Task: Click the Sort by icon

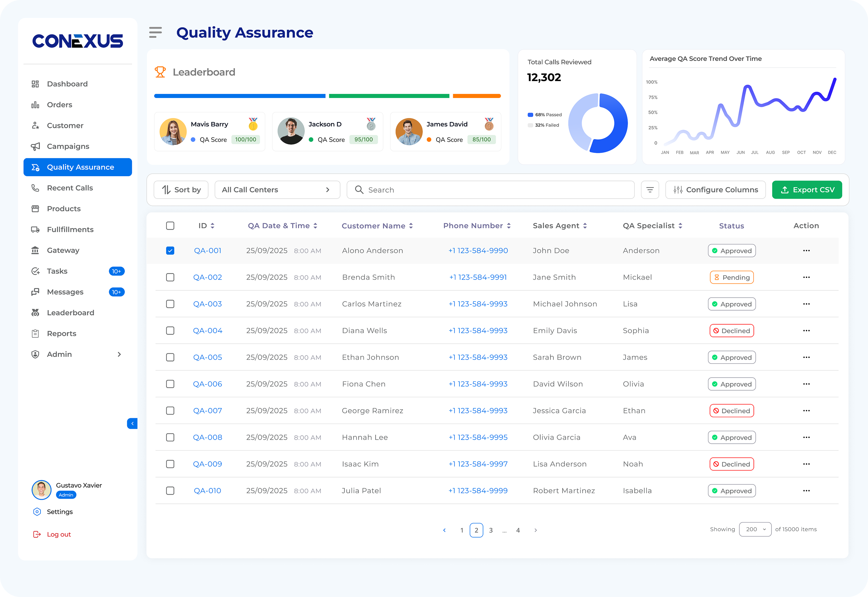Action: [166, 190]
